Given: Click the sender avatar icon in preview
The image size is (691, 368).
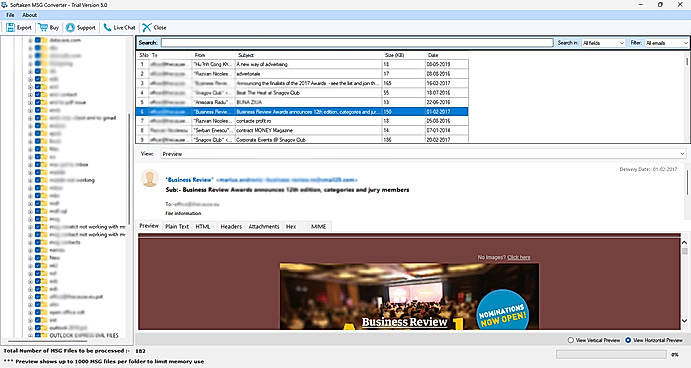Looking at the screenshot, I should click(x=150, y=178).
